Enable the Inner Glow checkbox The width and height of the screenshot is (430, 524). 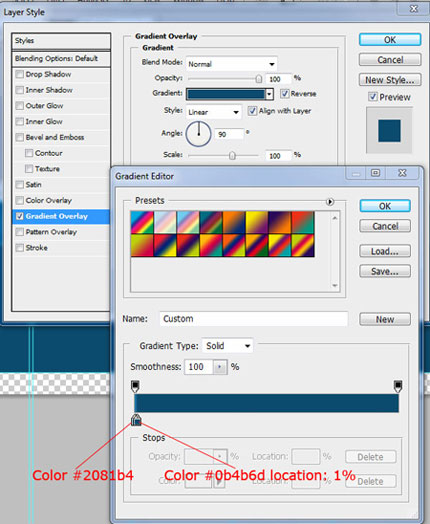(20, 121)
